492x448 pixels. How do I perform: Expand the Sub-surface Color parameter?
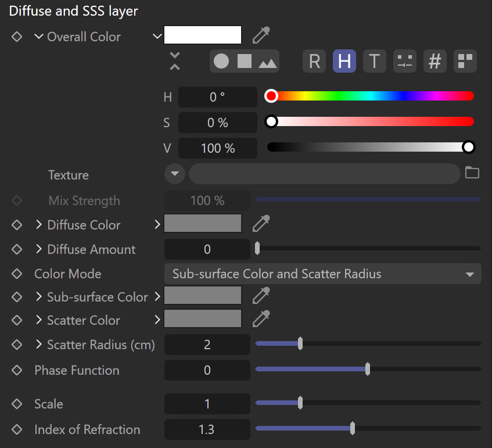[38, 297]
